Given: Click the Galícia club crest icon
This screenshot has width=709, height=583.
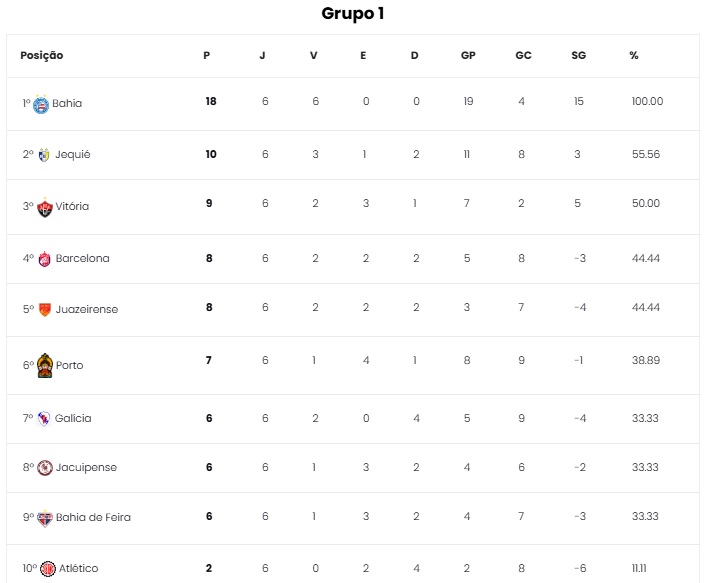Looking at the screenshot, I should pos(44,418).
